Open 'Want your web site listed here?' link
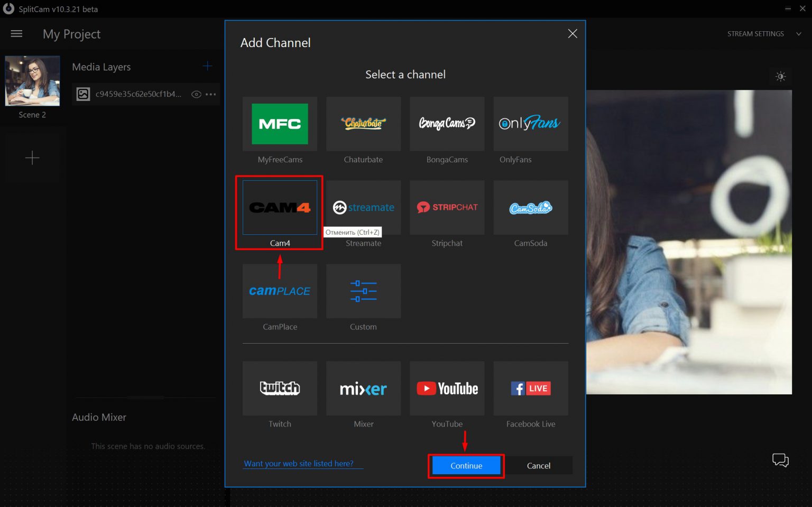Viewport: 812px width, 507px height. [x=299, y=464]
